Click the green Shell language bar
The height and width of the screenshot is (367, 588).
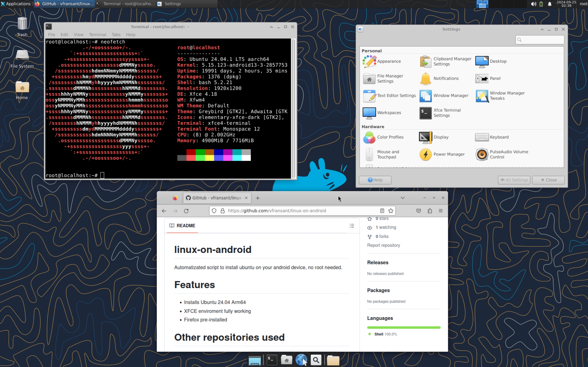click(x=404, y=328)
